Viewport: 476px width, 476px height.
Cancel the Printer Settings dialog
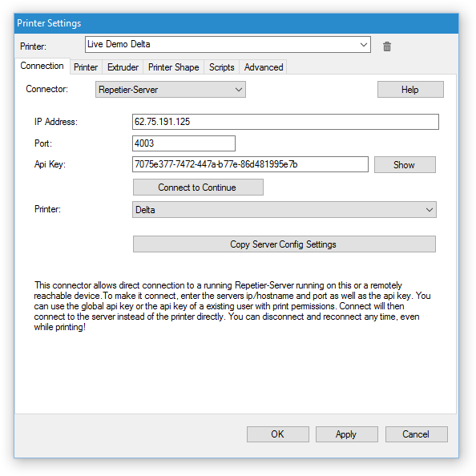tap(416, 434)
